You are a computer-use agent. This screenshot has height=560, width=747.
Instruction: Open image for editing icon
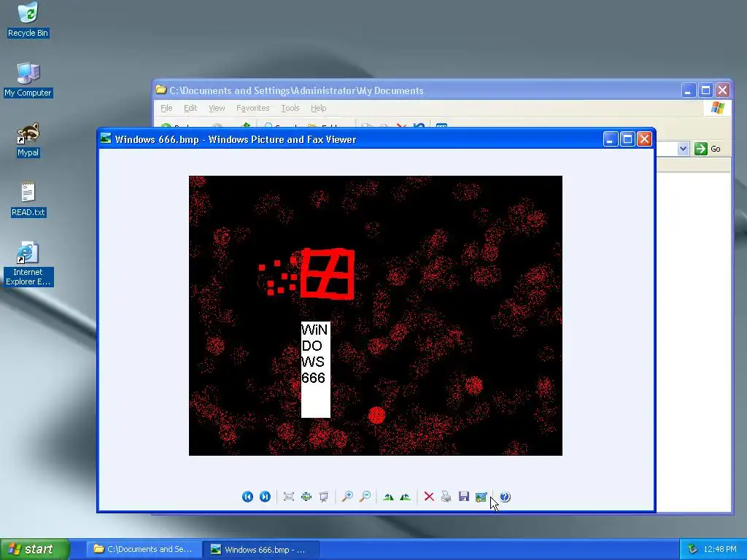tap(481, 497)
